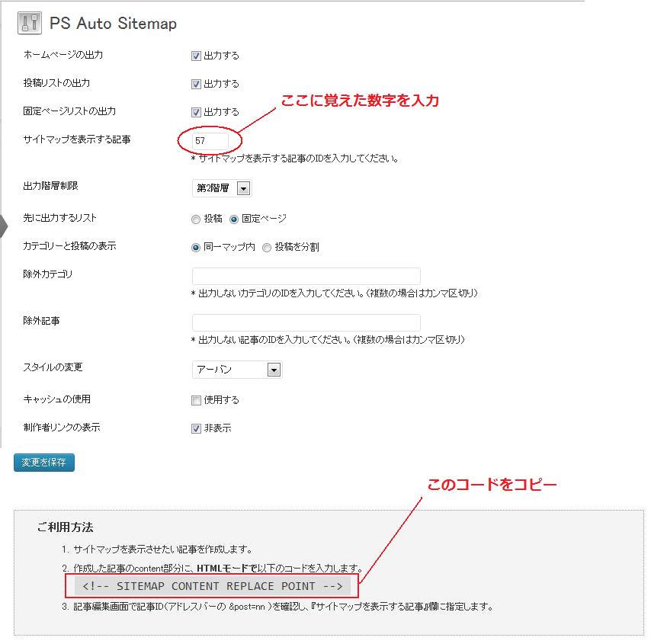Click the SITEMAP CONTENT REPLACE POINT code text
The width and height of the screenshot is (651, 644).
coord(213,586)
